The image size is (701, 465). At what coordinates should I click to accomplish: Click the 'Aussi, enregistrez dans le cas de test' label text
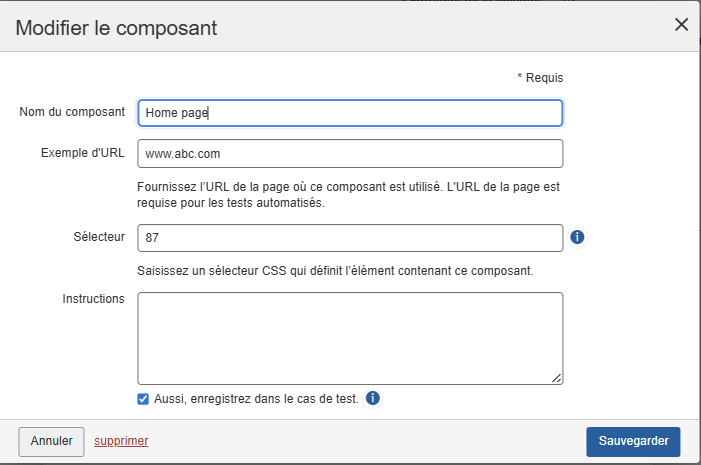point(256,399)
